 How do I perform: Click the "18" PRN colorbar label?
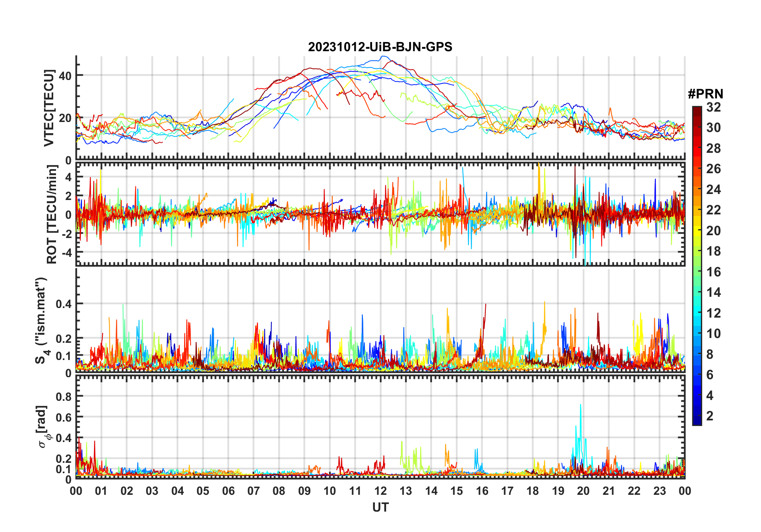(x=713, y=251)
